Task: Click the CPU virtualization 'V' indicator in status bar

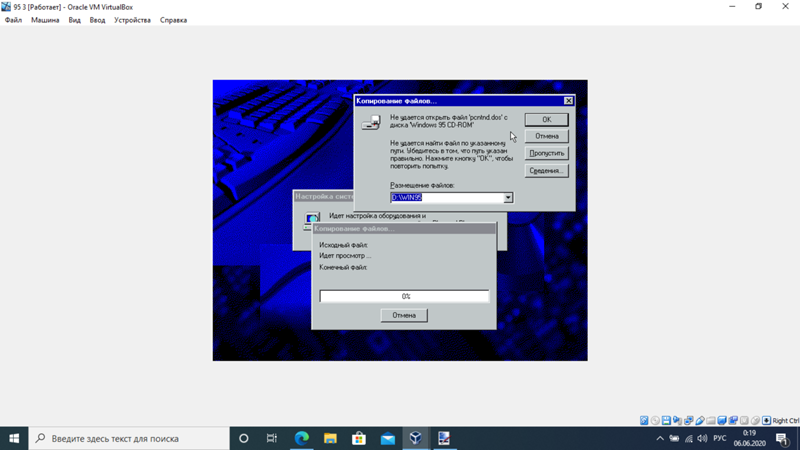Action: point(744,420)
